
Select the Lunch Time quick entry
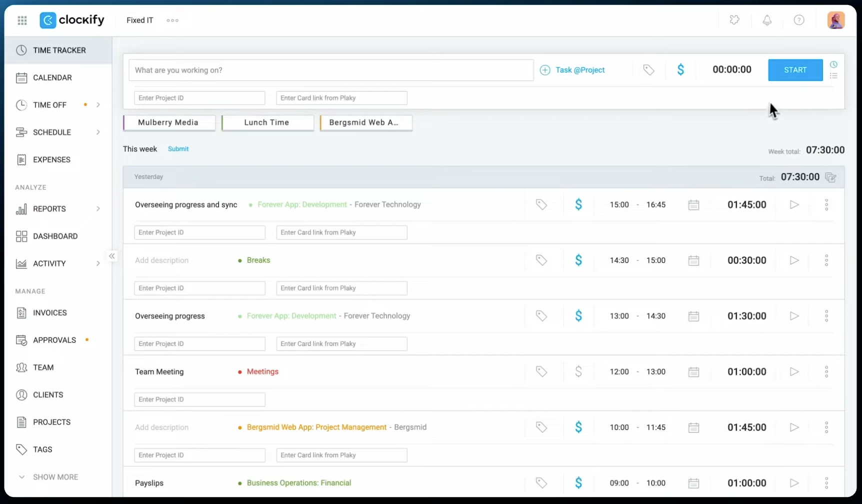pyautogui.click(x=267, y=122)
